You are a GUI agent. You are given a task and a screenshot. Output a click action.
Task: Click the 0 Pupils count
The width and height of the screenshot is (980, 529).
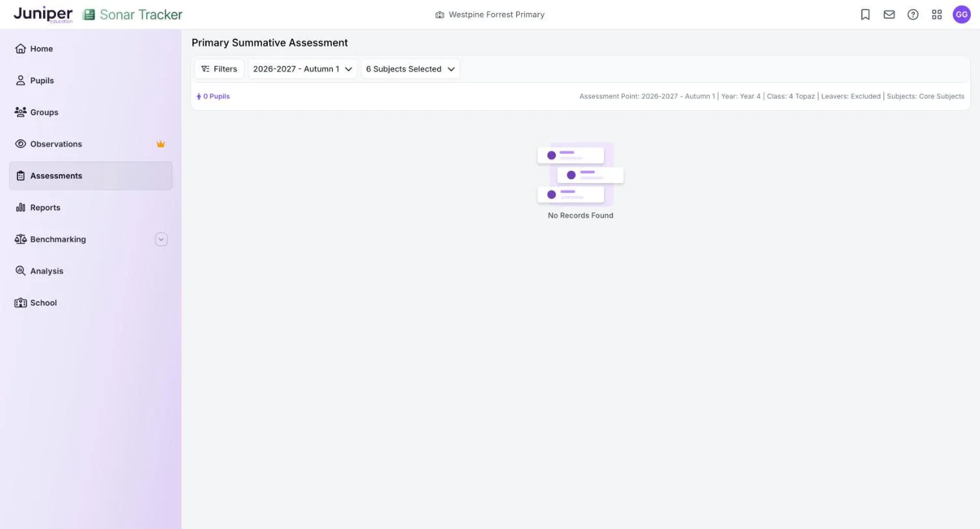213,96
